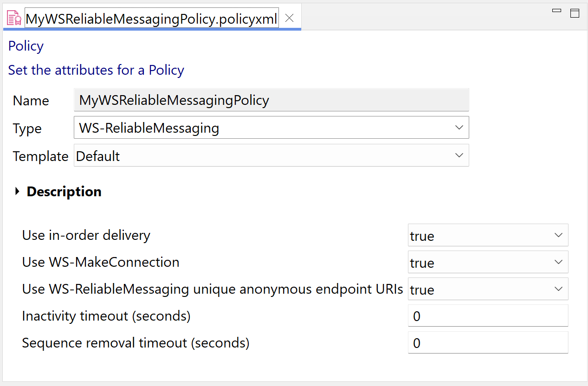
Task: Maximize the editor pane
Action: tap(575, 13)
